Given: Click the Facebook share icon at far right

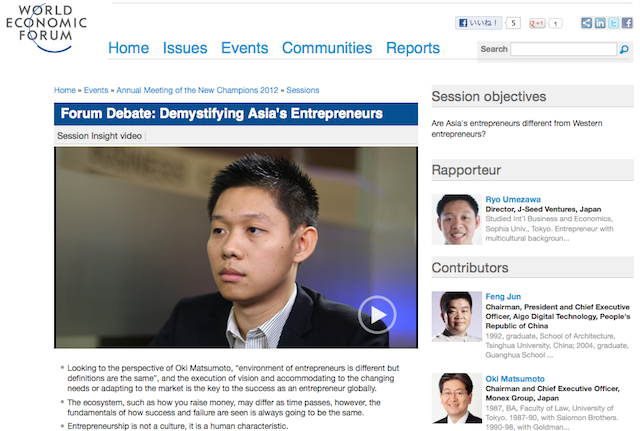Looking at the screenshot, I should [x=626, y=23].
